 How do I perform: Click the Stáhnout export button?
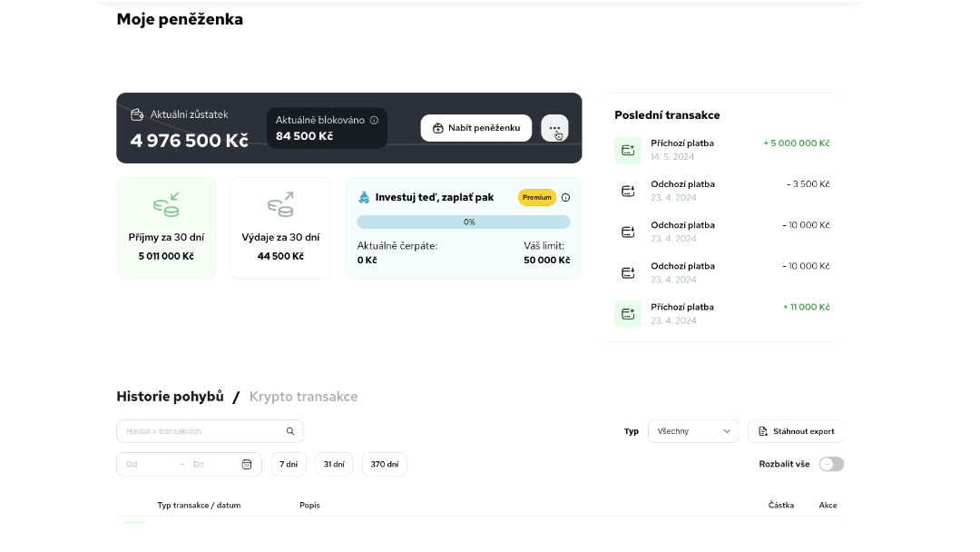click(x=797, y=431)
